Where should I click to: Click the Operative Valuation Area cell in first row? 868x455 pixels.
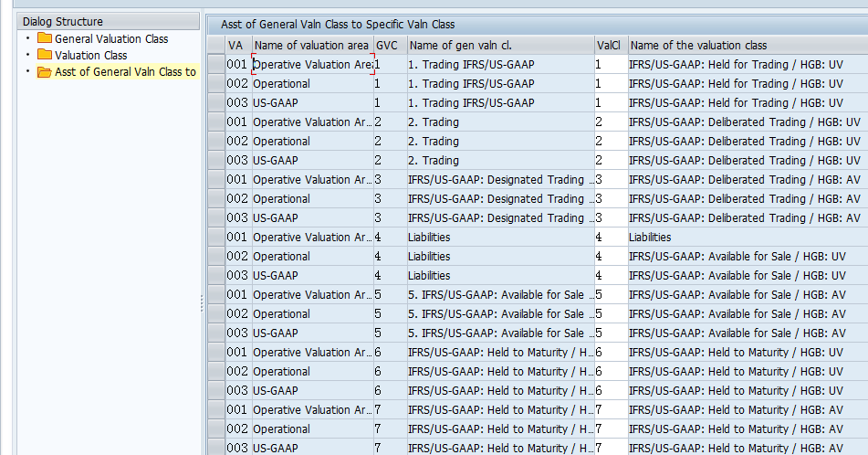[x=311, y=65]
